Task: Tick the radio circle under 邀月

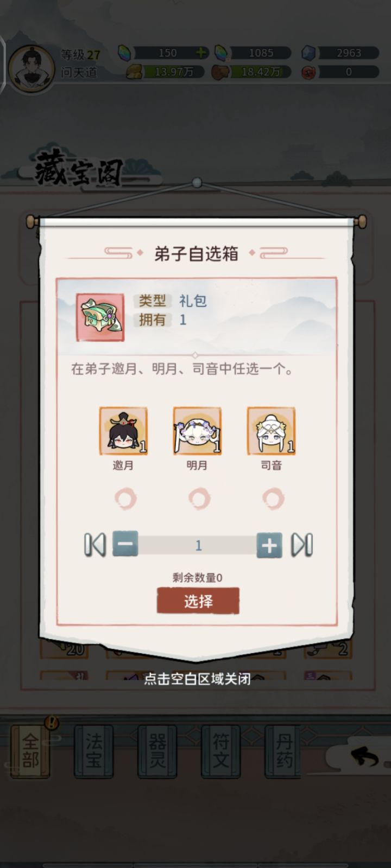Action: click(x=125, y=499)
